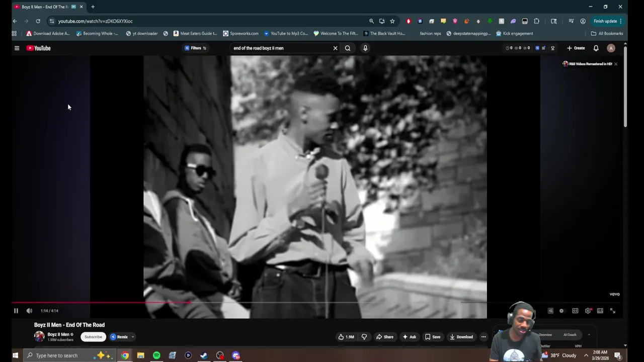Go to the YouTube home logo

[x=39, y=48]
